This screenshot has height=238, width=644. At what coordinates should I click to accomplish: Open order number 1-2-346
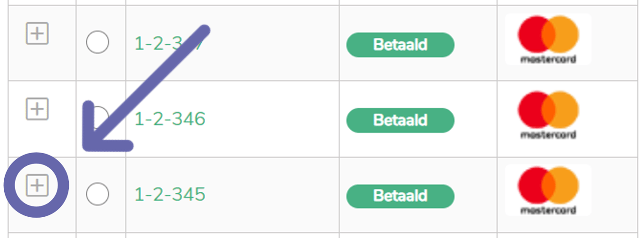pyautogui.click(x=170, y=118)
